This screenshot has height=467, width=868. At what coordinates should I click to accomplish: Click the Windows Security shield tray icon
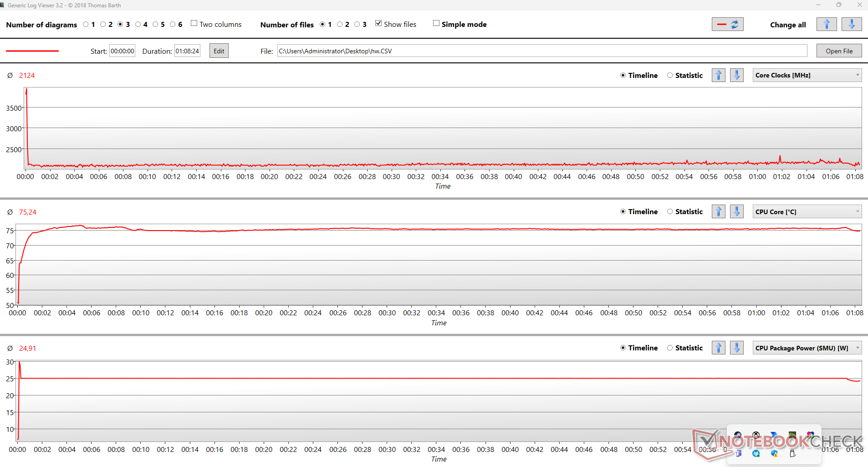click(x=774, y=453)
